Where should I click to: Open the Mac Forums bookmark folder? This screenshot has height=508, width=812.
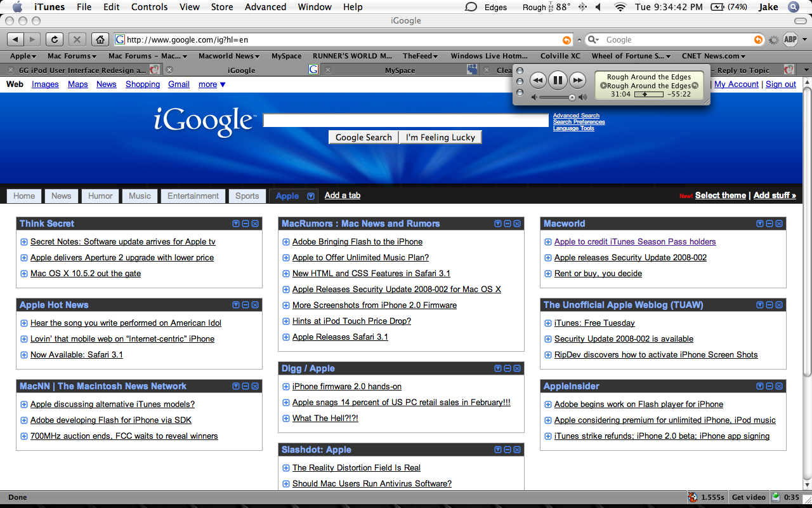point(72,56)
